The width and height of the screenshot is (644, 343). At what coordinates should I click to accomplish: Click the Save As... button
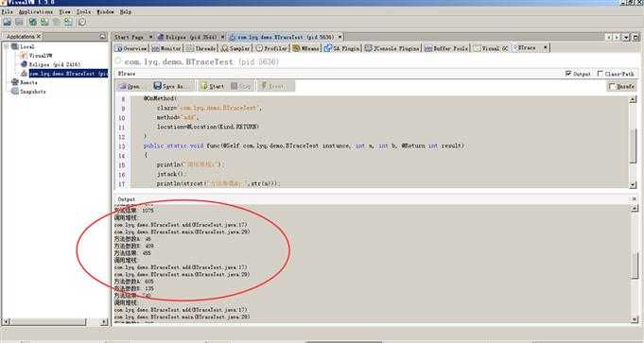[172, 86]
